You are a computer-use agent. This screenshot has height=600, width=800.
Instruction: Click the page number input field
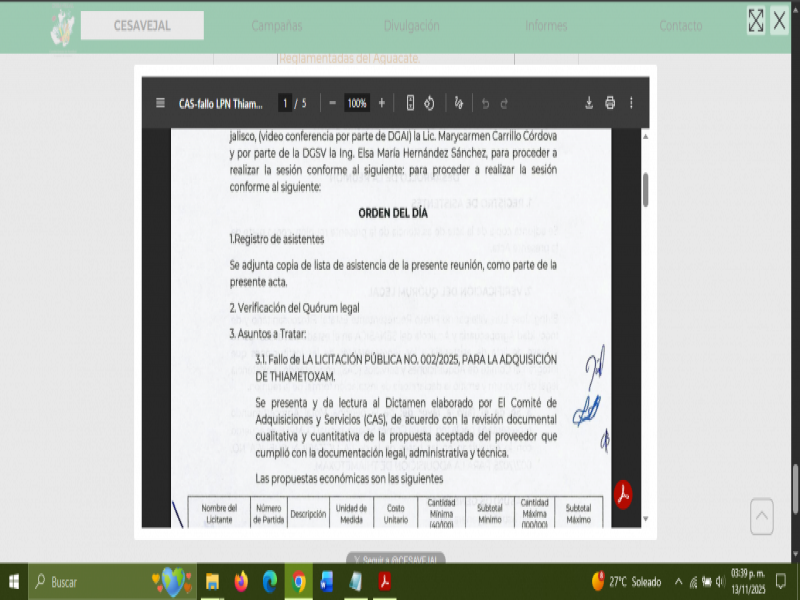click(x=285, y=103)
